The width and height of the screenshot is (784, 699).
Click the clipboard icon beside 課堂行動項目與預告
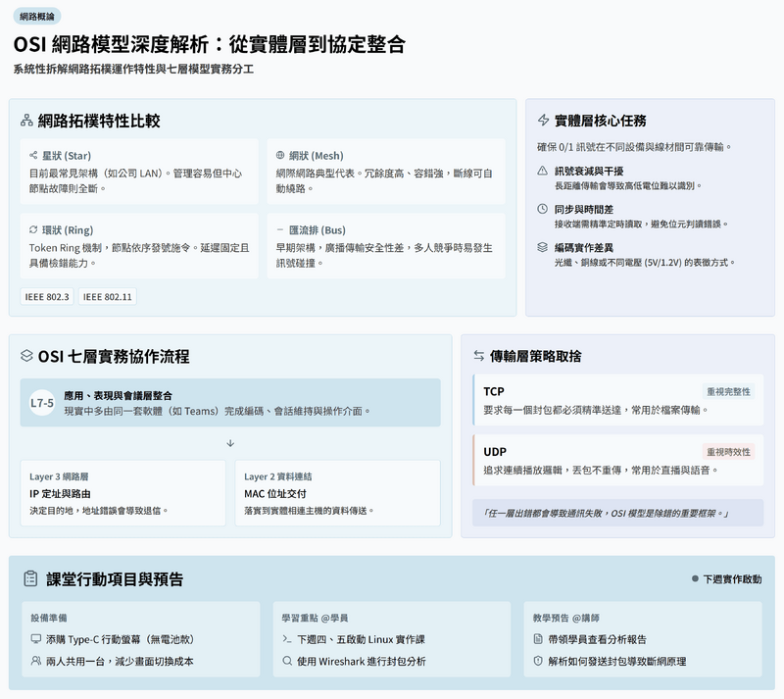click(x=31, y=578)
